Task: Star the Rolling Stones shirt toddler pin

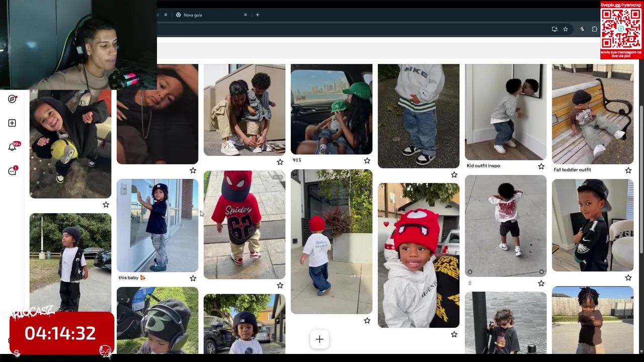Action: tap(541, 284)
